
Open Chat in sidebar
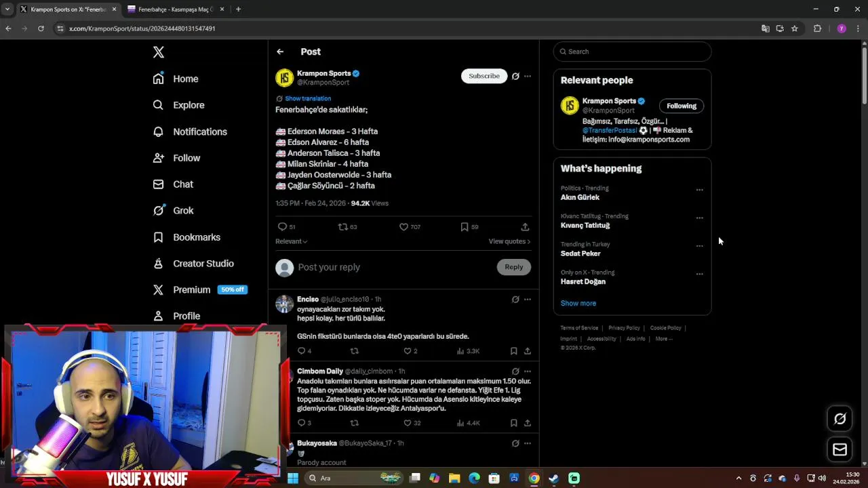173,184
